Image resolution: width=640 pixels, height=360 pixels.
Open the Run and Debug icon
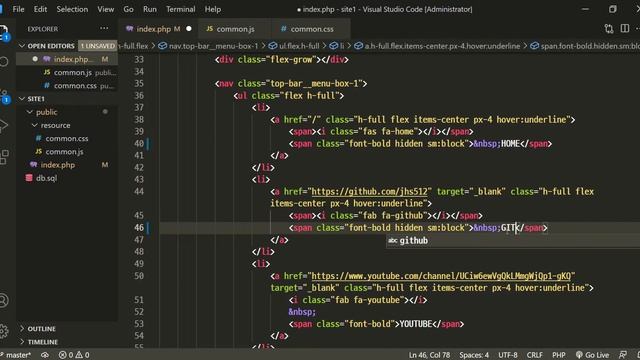pyautogui.click(x=4, y=126)
